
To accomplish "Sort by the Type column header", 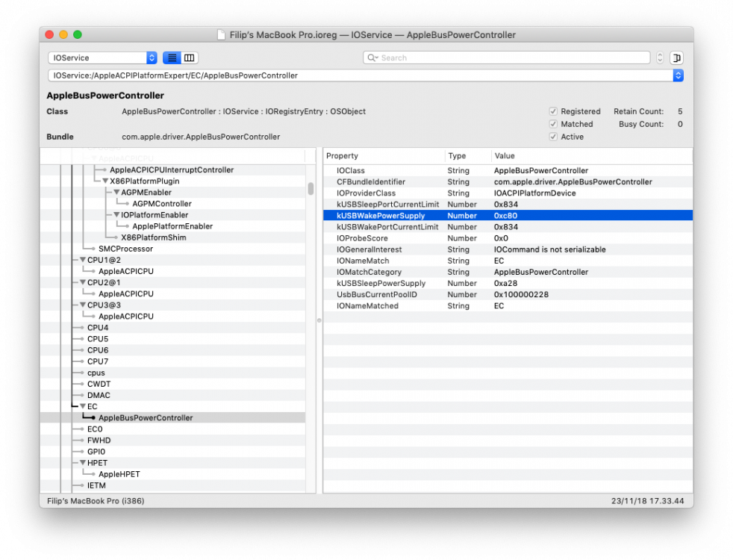I will [x=467, y=155].
